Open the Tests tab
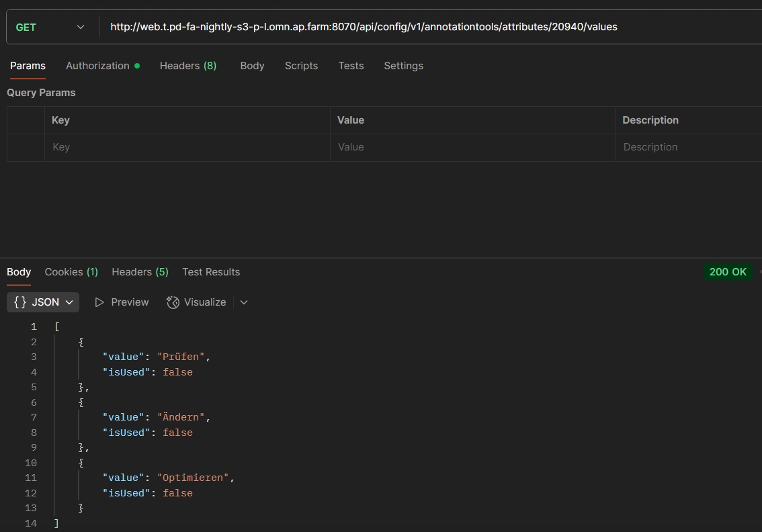This screenshot has width=762, height=532. 351,66
